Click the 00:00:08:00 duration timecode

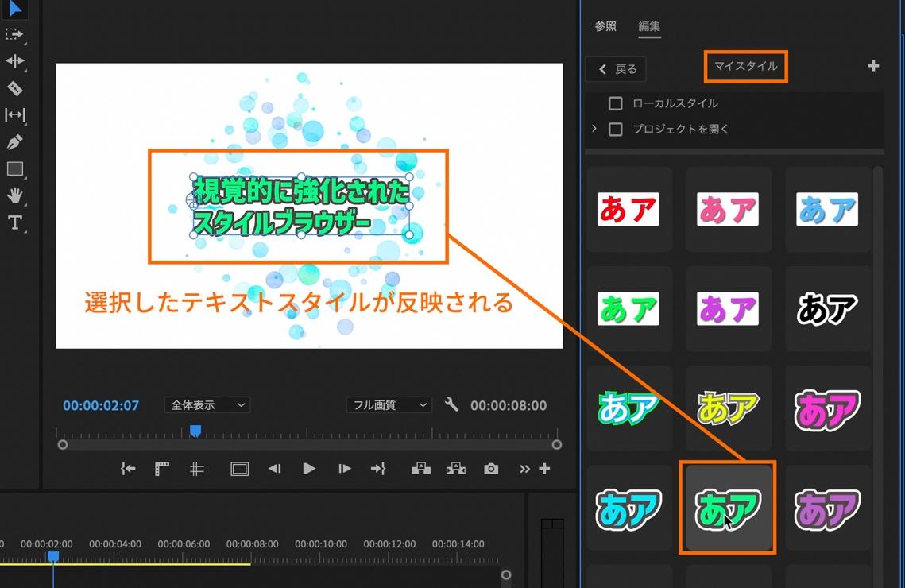(x=509, y=405)
